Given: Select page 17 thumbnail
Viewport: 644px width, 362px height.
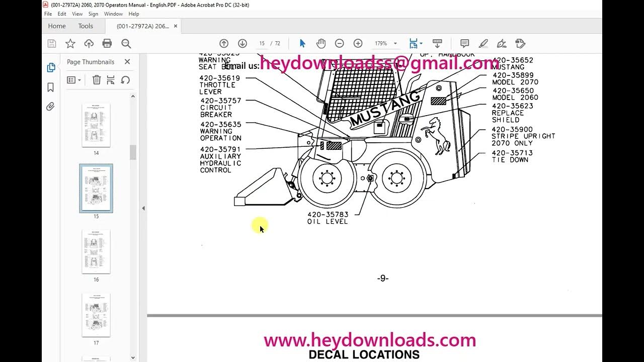Looking at the screenshot, I should click(x=96, y=315).
